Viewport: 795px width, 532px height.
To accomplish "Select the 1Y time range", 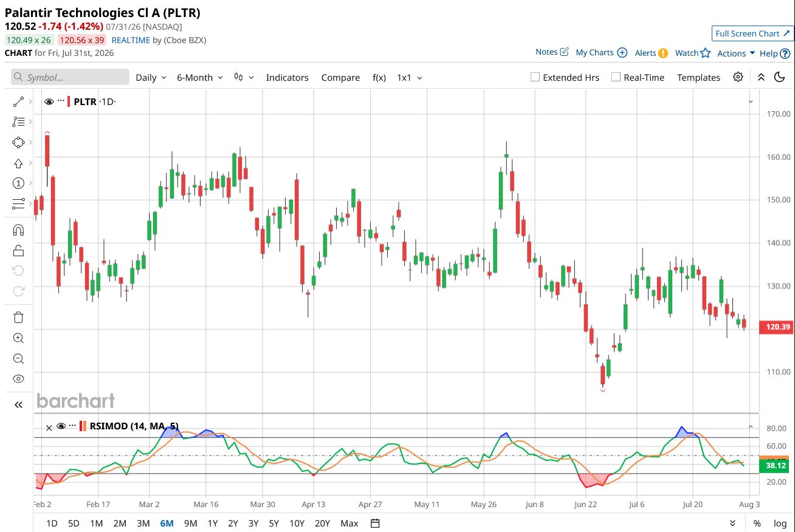I will 213,523.
